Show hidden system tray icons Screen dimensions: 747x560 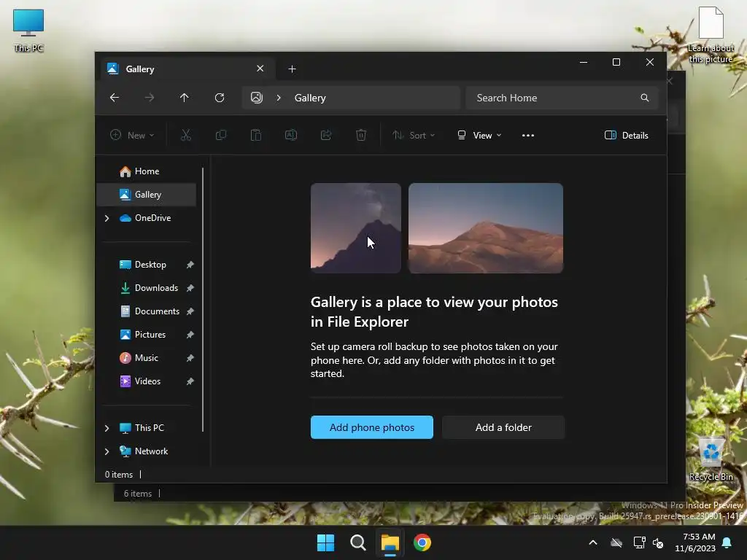tap(593, 542)
